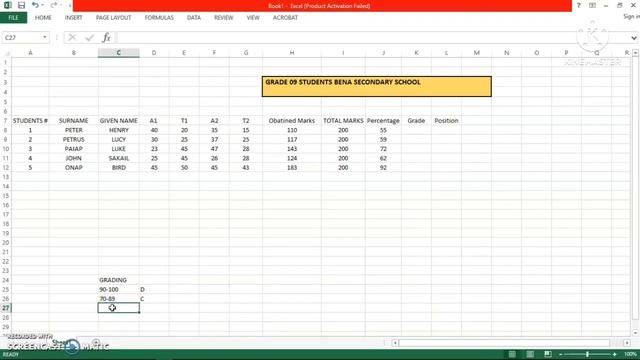Screen dimensions: 640x360
Task: Select the LUKE given name cell
Action: point(118,149)
